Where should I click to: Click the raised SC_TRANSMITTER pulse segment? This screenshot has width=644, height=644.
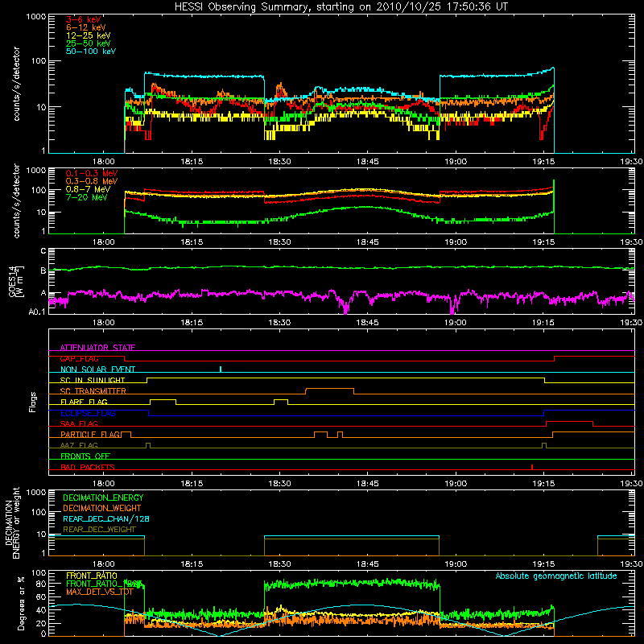(x=330, y=389)
